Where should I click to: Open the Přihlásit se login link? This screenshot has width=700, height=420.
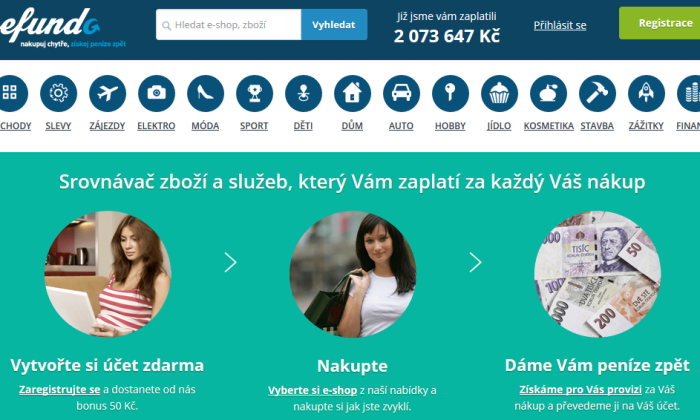pyautogui.click(x=560, y=25)
